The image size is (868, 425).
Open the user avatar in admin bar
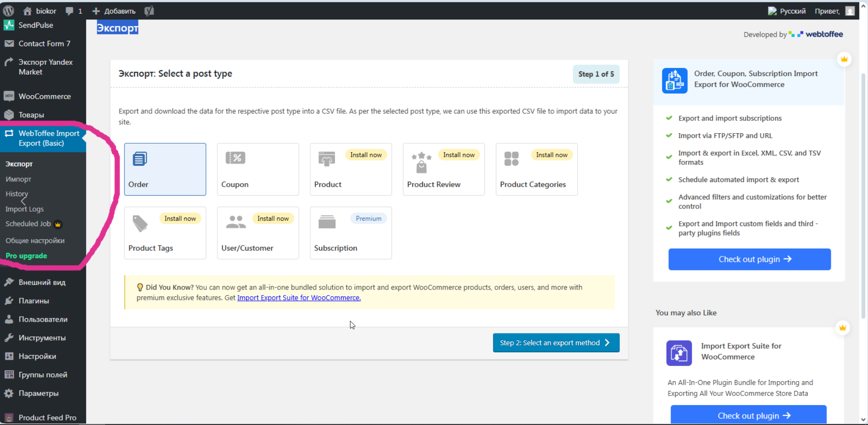click(x=850, y=11)
